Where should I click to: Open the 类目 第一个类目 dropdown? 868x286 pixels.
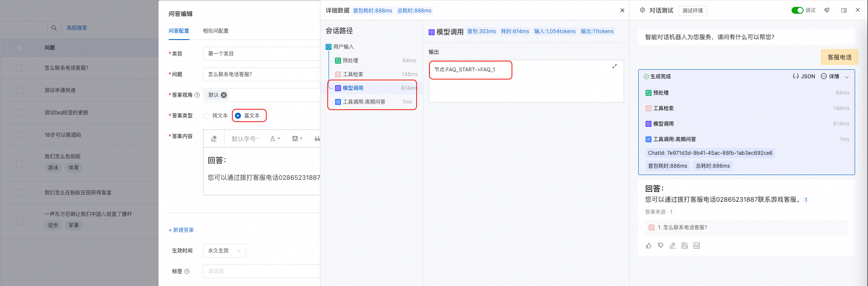pyautogui.click(x=262, y=54)
